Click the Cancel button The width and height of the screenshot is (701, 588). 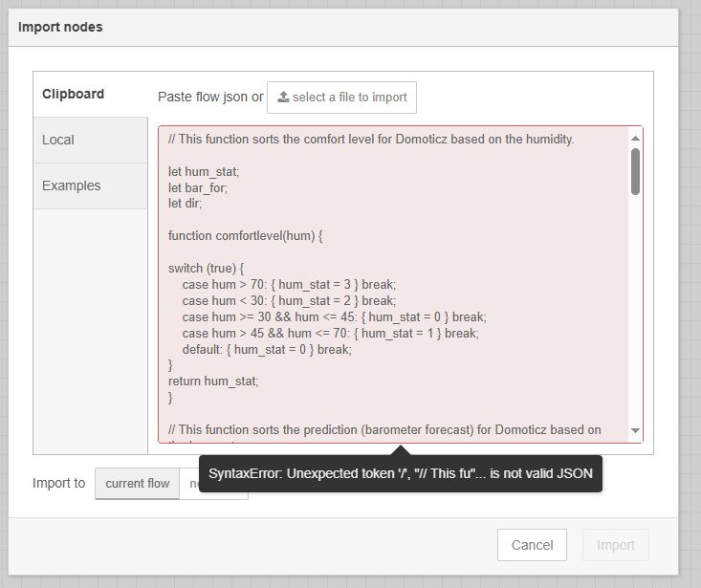(x=532, y=545)
